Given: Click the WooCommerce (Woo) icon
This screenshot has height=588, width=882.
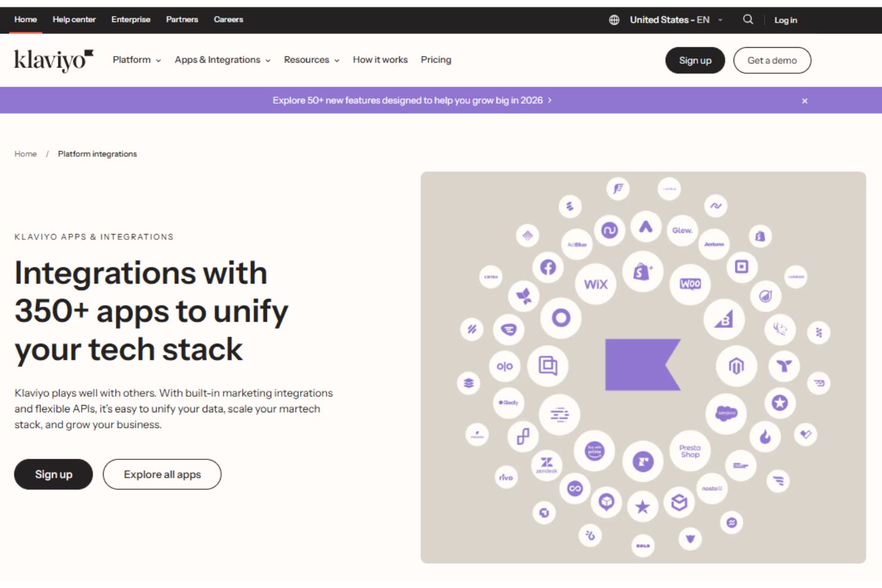Looking at the screenshot, I should point(690,284).
